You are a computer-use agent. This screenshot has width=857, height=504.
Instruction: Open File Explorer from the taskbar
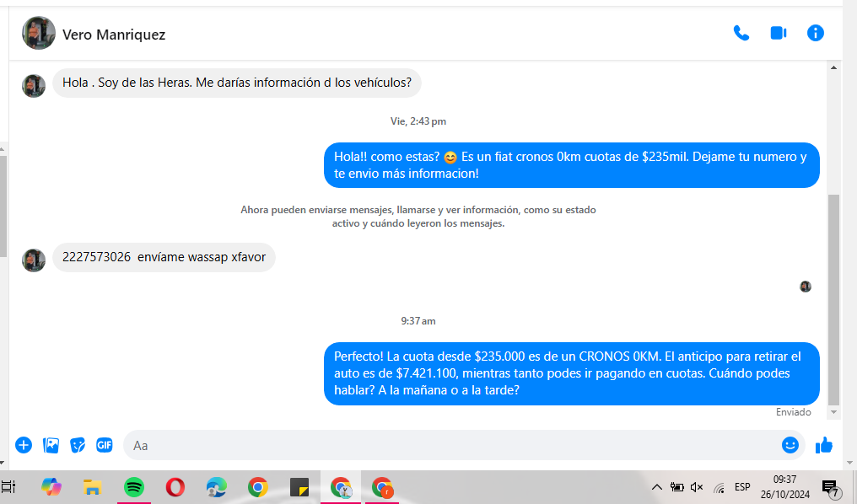[93, 486]
